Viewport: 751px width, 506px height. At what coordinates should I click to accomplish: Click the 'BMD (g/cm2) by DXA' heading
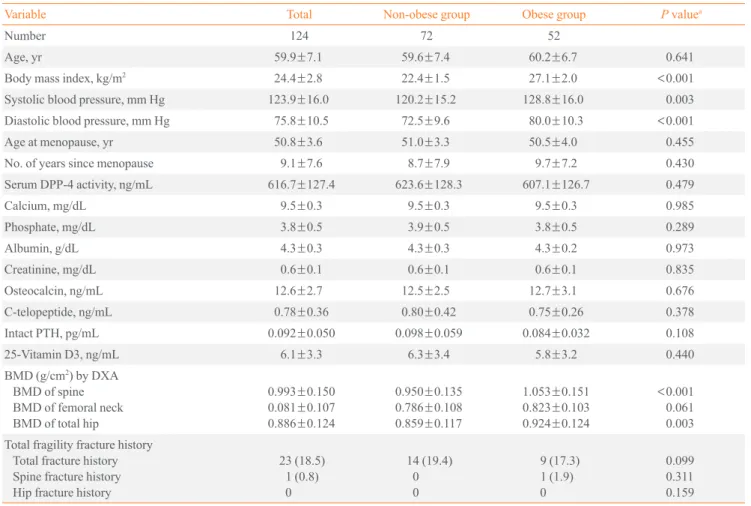pyautogui.click(x=61, y=376)
